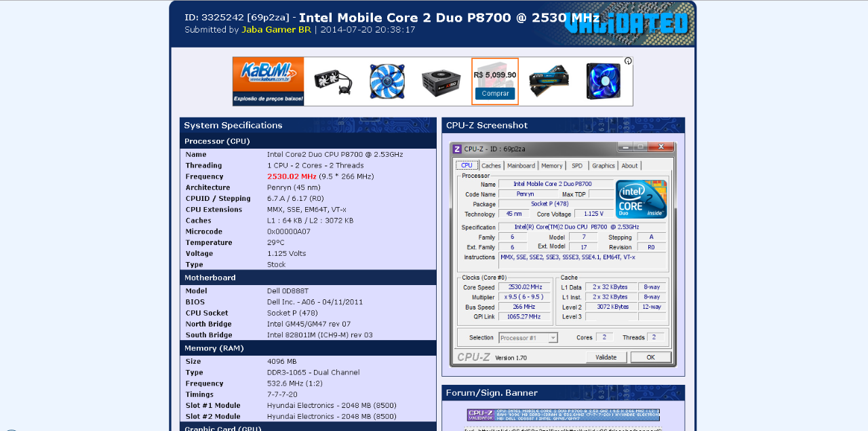Click the Processor (CPU) section header
The image size is (868, 431).
coord(308,141)
